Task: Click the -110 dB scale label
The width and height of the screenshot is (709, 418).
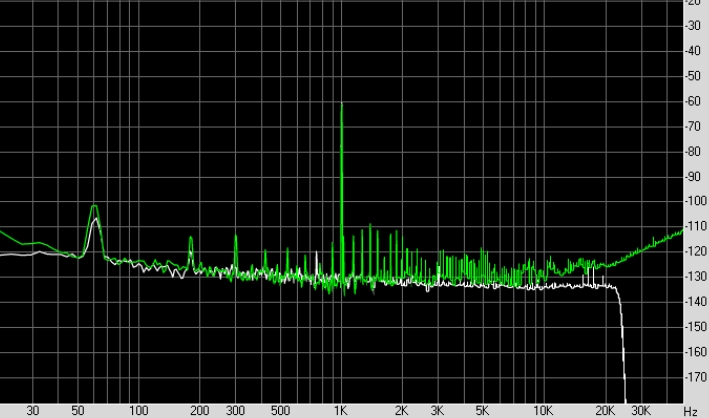Action: click(695, 225)
